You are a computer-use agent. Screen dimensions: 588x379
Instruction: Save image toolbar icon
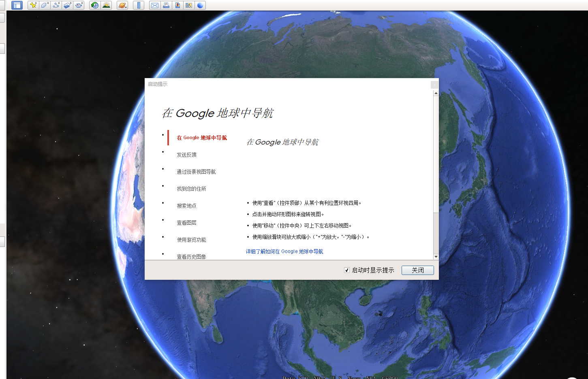click(x=177, y=5)
